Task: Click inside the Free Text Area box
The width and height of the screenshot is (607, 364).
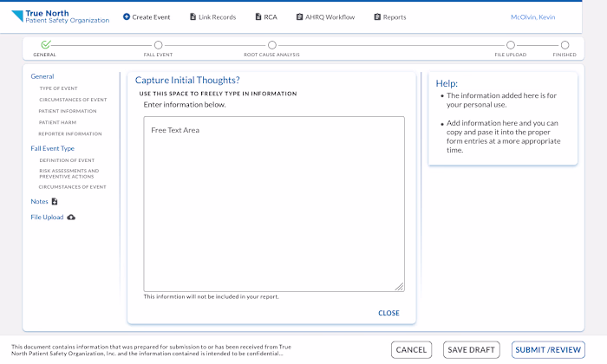Action: point(274,204)
